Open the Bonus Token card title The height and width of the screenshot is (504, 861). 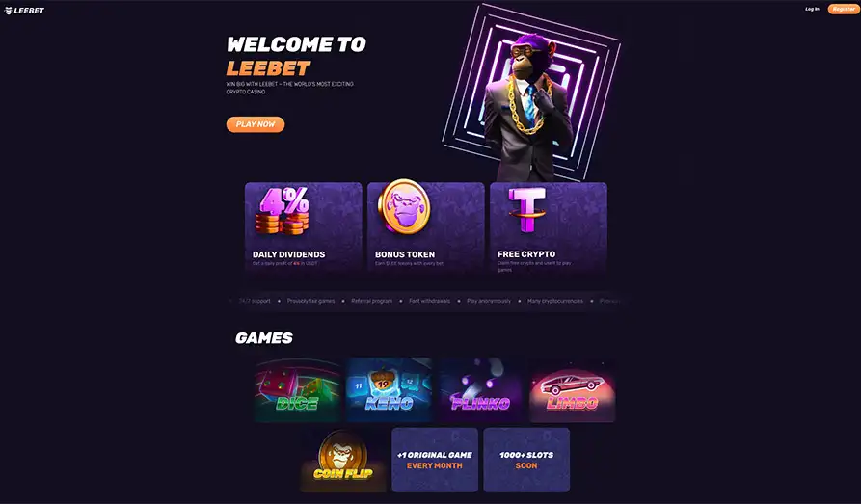405,254
